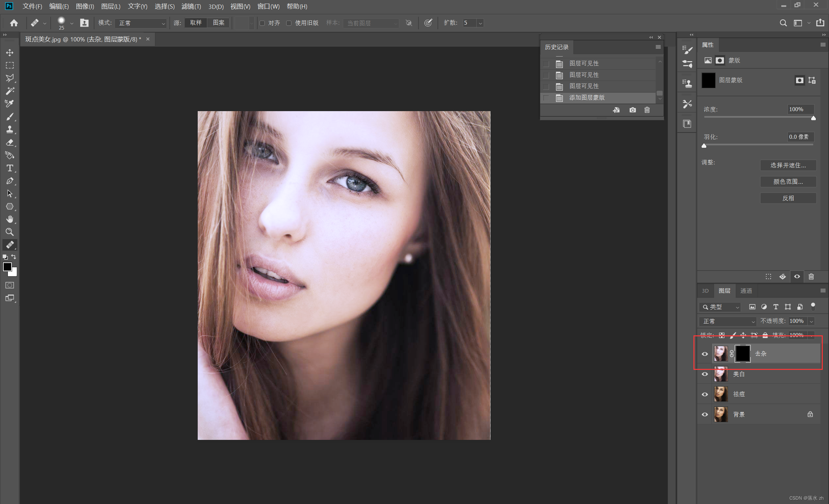This screenshot has width=829, height=504.
Task: Click the 颜色范围... button
Action: (788, 181)
